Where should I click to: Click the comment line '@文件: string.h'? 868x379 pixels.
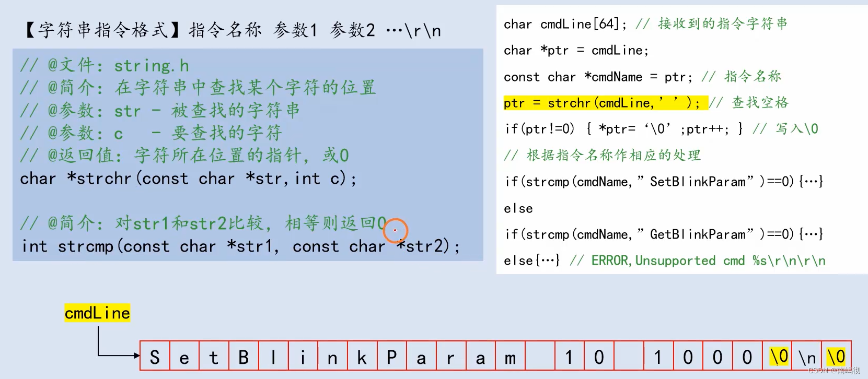105,66
